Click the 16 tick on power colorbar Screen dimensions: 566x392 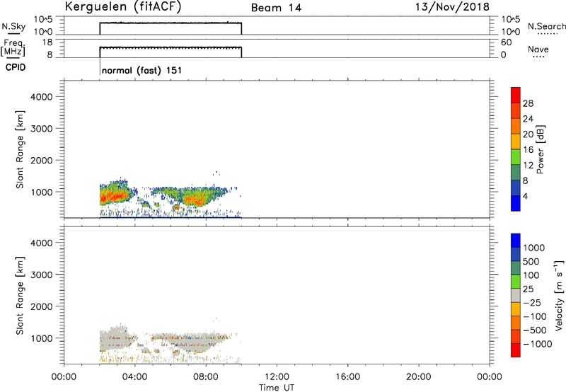[x=528, y=150]
